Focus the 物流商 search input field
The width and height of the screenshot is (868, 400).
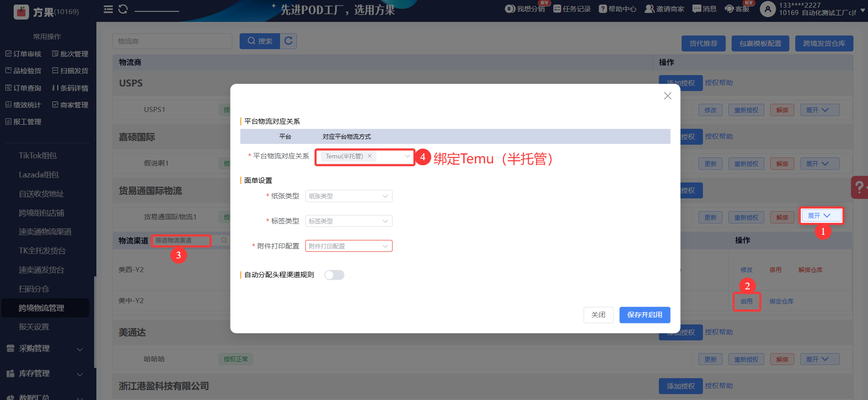(172, 41)
